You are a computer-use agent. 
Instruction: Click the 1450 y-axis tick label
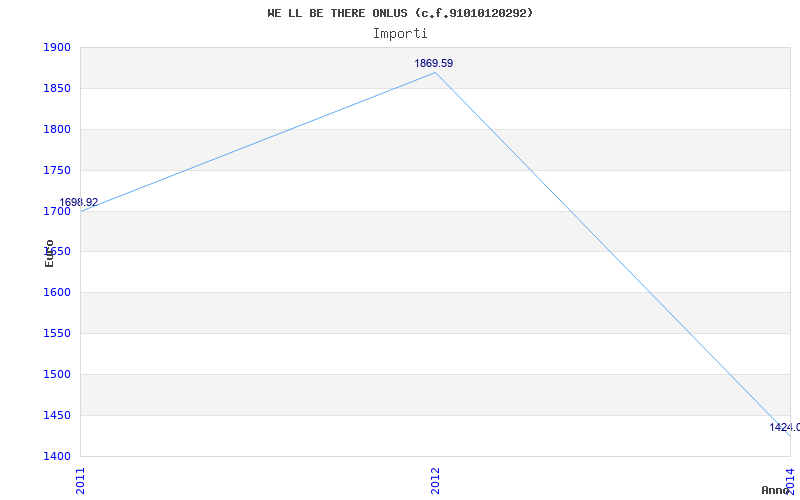coord(57,415)
